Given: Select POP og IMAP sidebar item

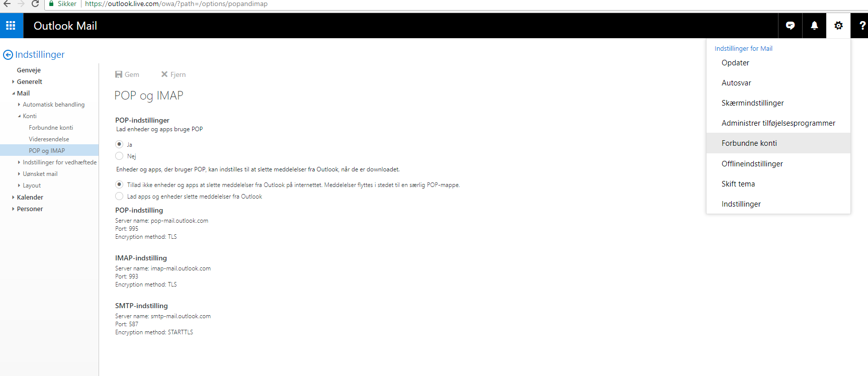Looking at the screenshot, I should [x=49, y=150].
